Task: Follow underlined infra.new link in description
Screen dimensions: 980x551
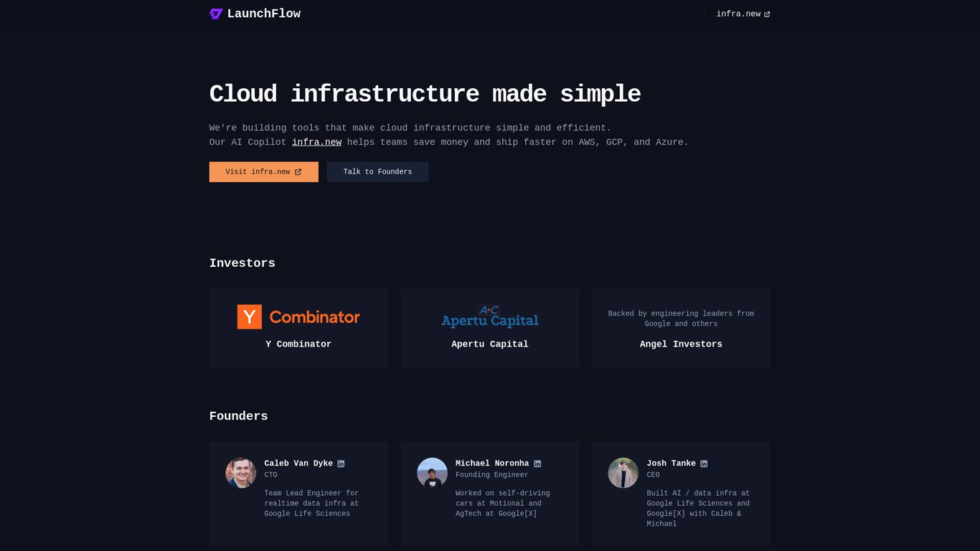Action: [316, 142]
